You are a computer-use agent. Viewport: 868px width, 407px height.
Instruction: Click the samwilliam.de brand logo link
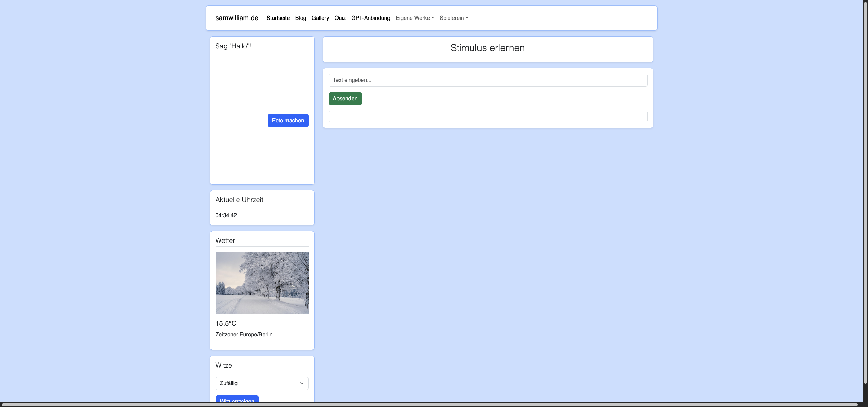point(237,18)
